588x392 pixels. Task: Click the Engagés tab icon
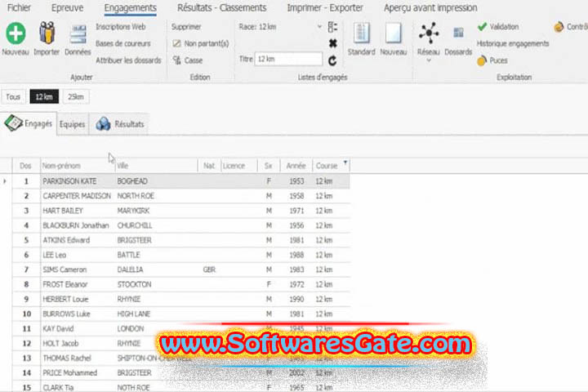(14, 123)
